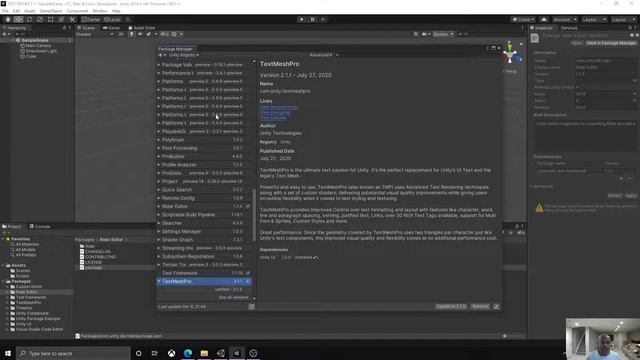Open the Assets menu
The image size is (640, 360).
tap(30, 11)
